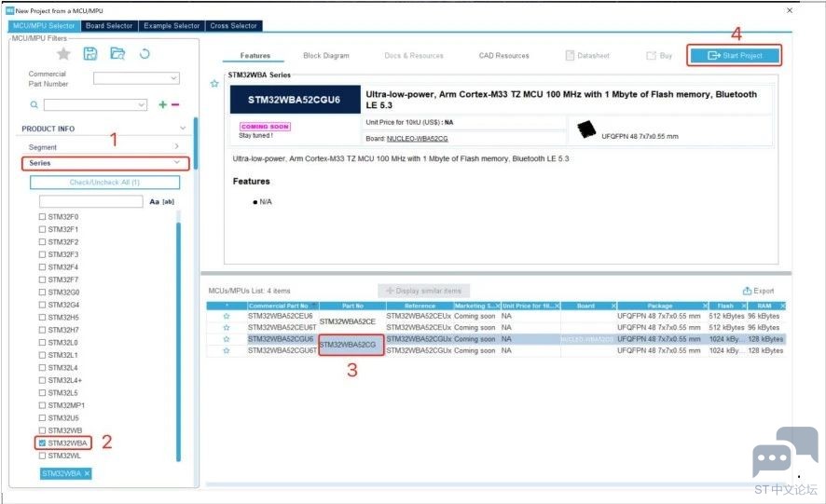Open the Docs & Resources tab
This screenshot has height=504, width=826.
[x=414, y=55]
